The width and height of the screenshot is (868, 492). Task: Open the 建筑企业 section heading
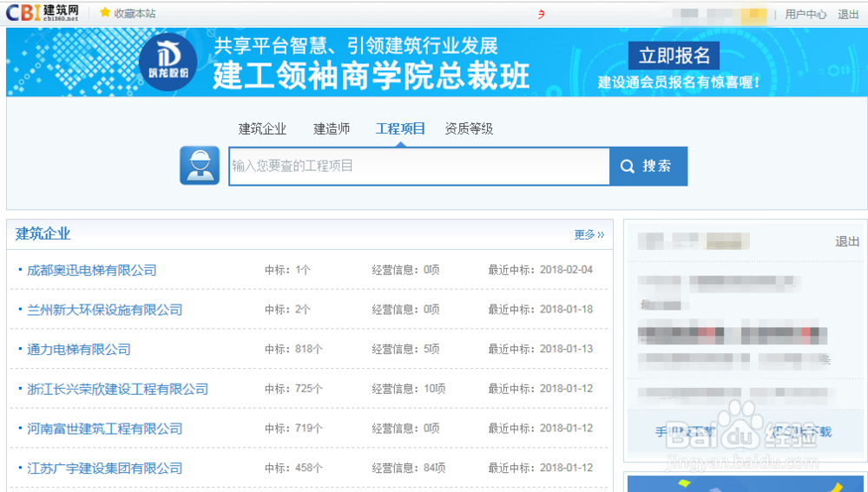point(43,233)
